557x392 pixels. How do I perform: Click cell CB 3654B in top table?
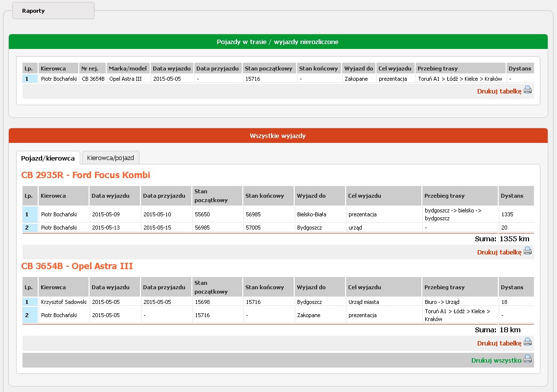click(93, 79)
